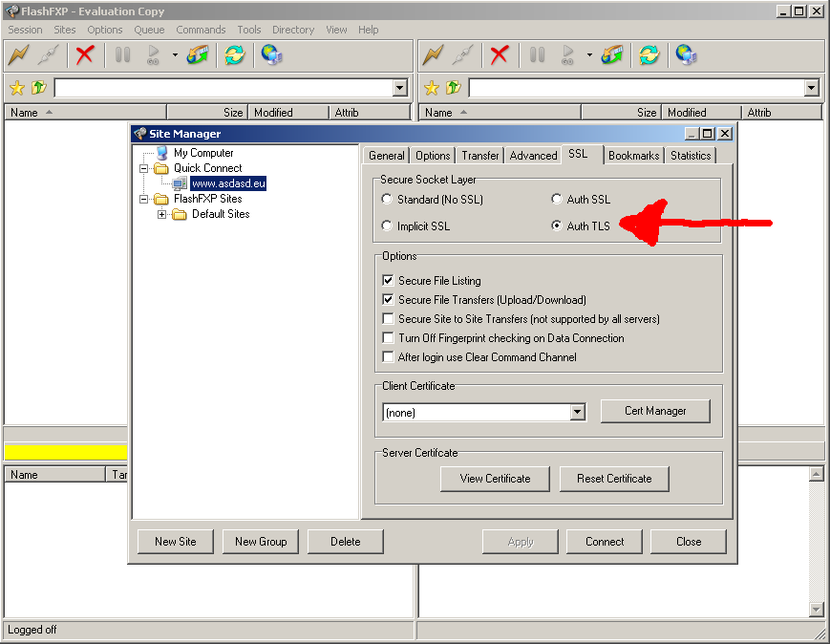The image size is (830, 644).
Task: Click the Reset Certificate button
Action: click(614, 479)
